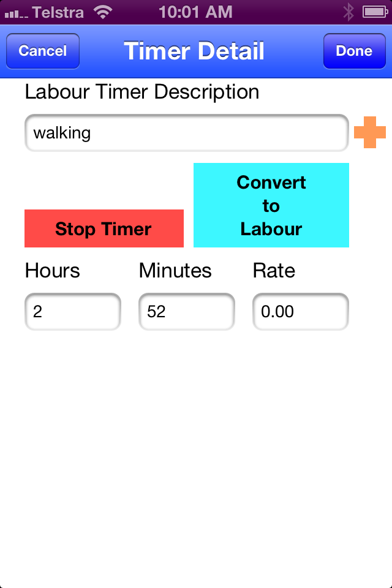Image resolution: width=392 pixels, height=588 pixels.
Task: Tap the Telstra carrier name
Action: tap(58, 12)
